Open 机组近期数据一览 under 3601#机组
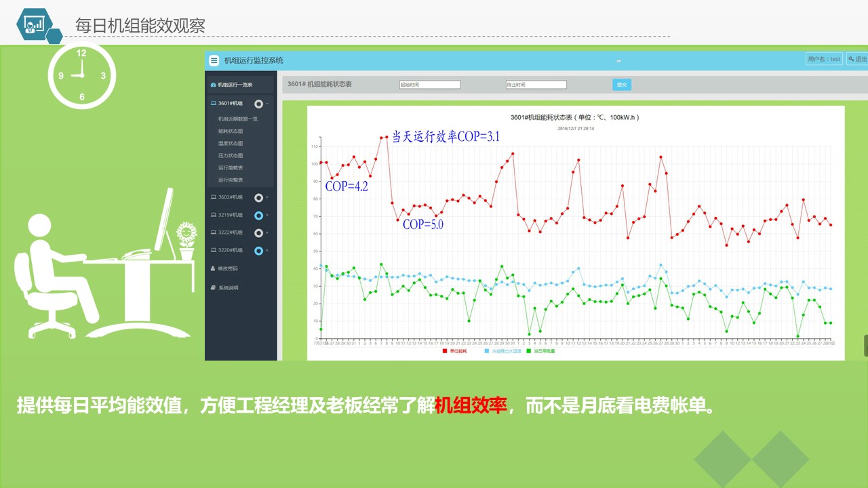This screenshot has height=488, width=868. tap(238, 119)
